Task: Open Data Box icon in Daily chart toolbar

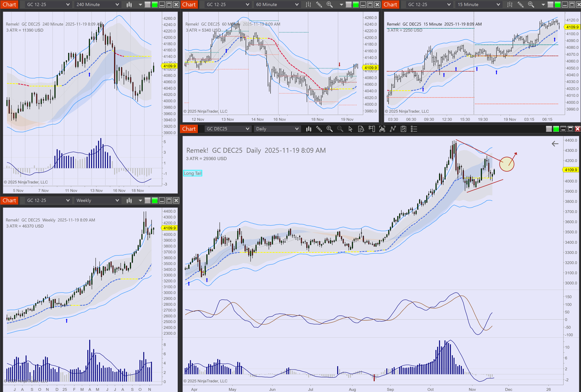Action: click(361, 129)
